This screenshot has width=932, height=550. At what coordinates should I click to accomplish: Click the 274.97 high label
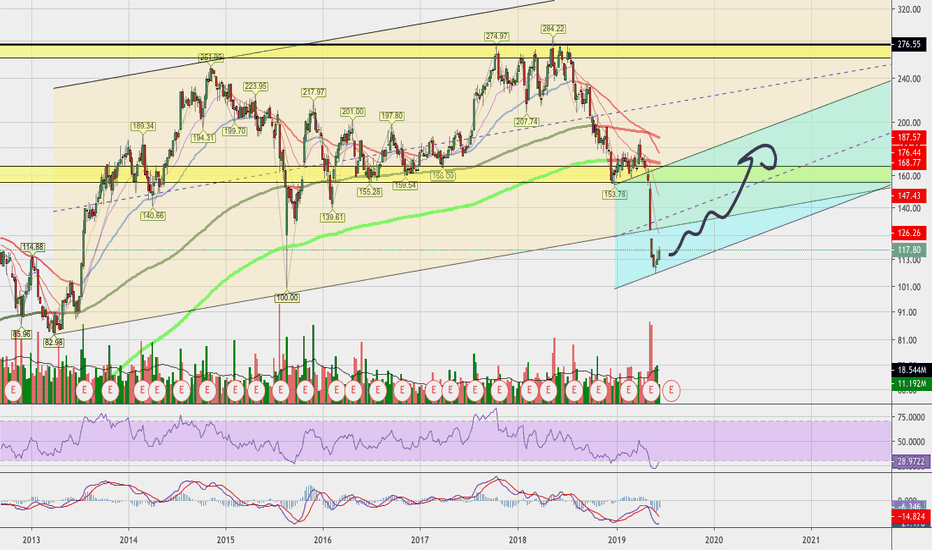[x=496, y=36]
